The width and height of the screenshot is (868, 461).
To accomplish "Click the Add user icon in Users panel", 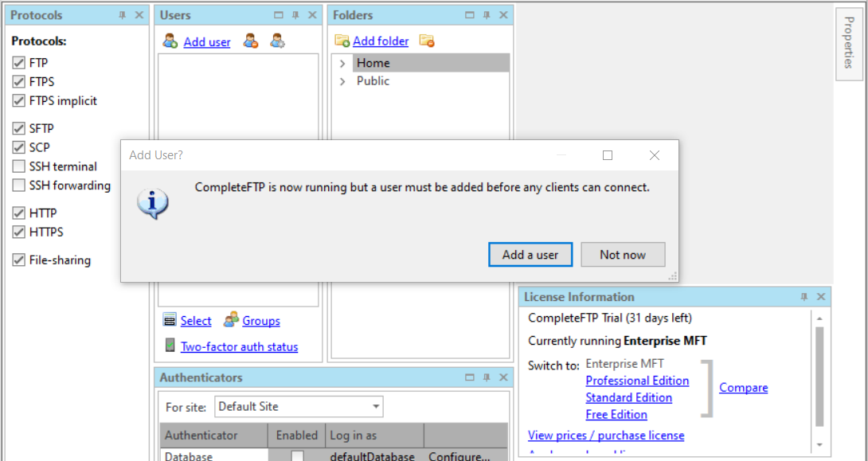I will [x=170, y=41].
